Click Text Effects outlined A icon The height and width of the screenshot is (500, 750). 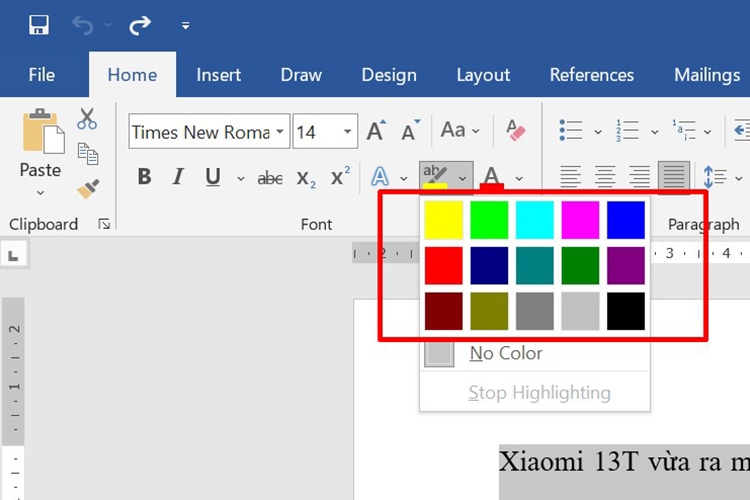pyautogui.click(x=380, y=177)
